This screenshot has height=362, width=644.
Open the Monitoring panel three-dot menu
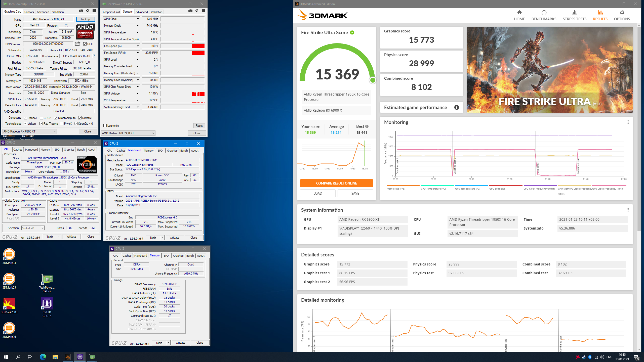coord(628,122)
